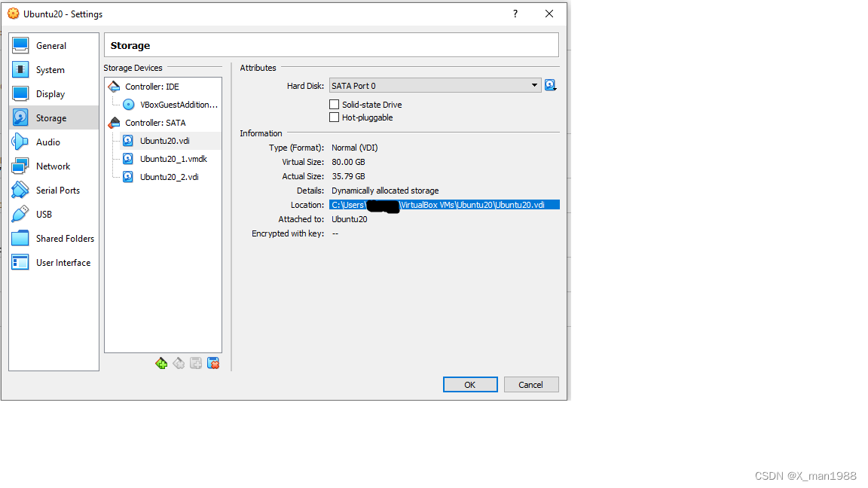The image size is (868, 488).
Task: Click the USB plug icon
Action: click(x=20, y=214)
